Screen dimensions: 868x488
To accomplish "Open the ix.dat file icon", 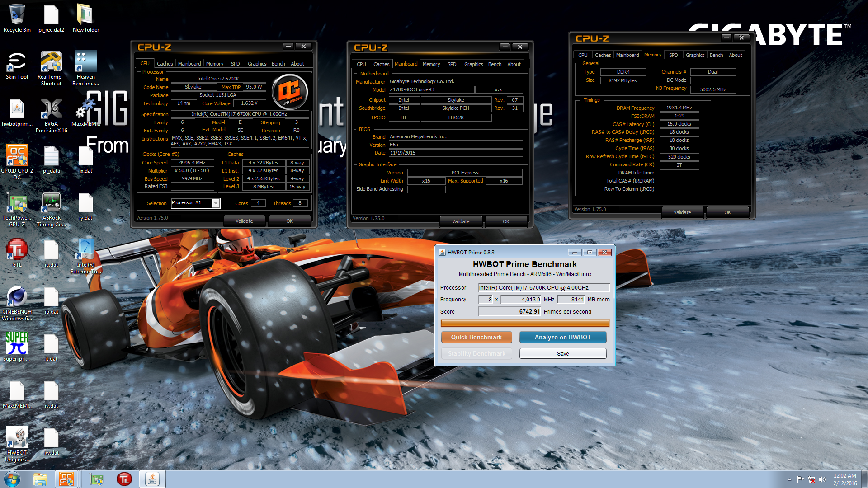I will coord(85,159).
